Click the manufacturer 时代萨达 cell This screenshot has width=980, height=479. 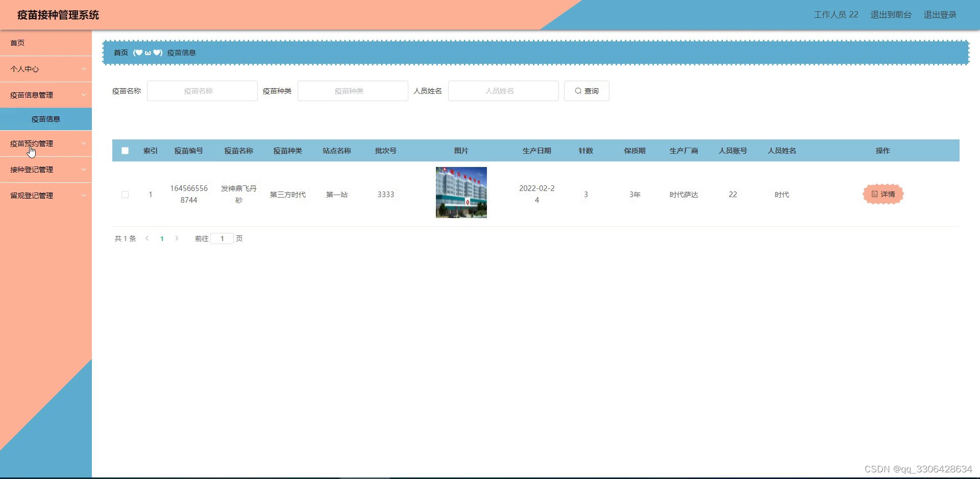pos(684,195)
